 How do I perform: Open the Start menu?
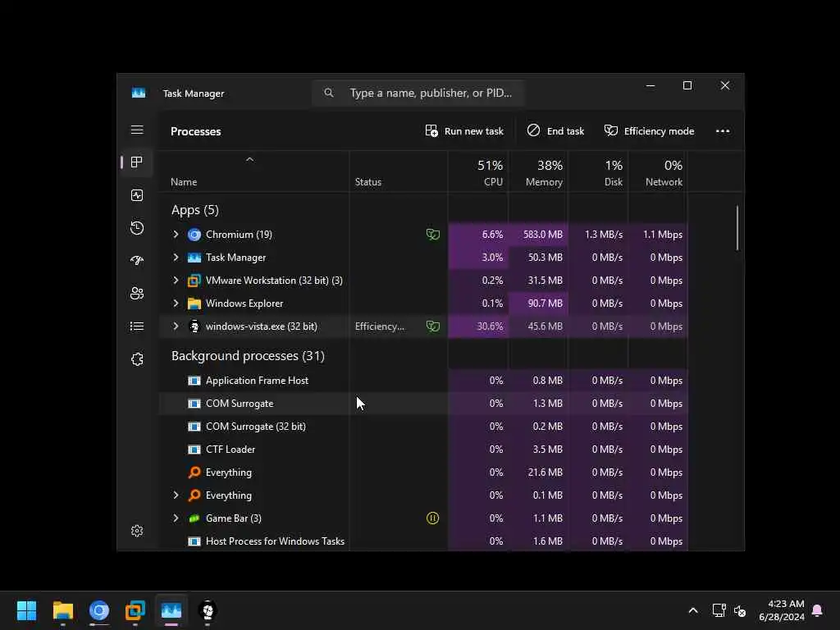tap(26, 610)
